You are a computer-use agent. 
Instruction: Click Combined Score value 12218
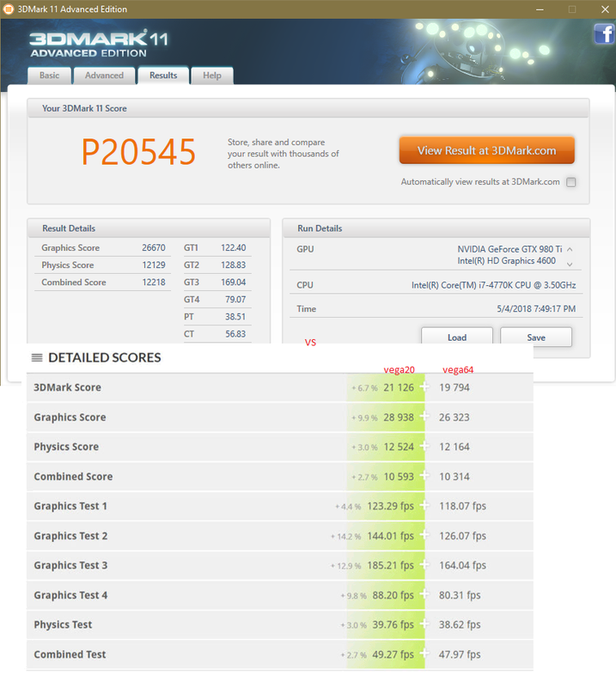pos(154,283)
